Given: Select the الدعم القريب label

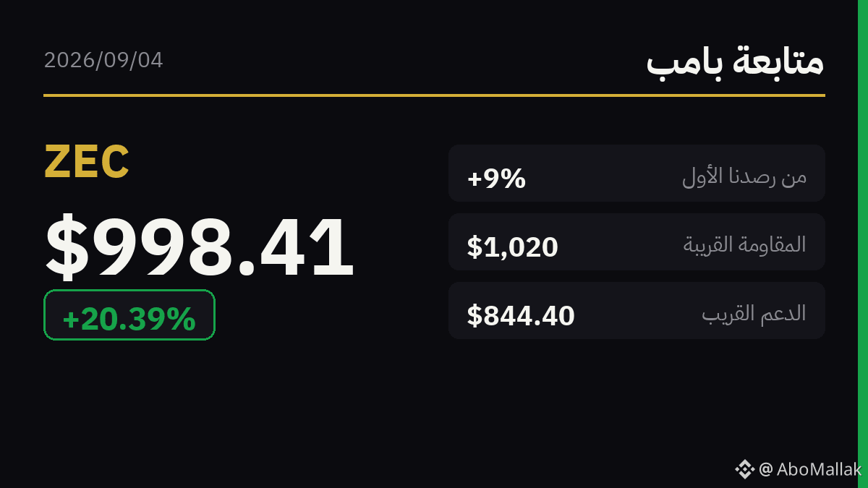Looking at the screenshot, I should [754, 313].
